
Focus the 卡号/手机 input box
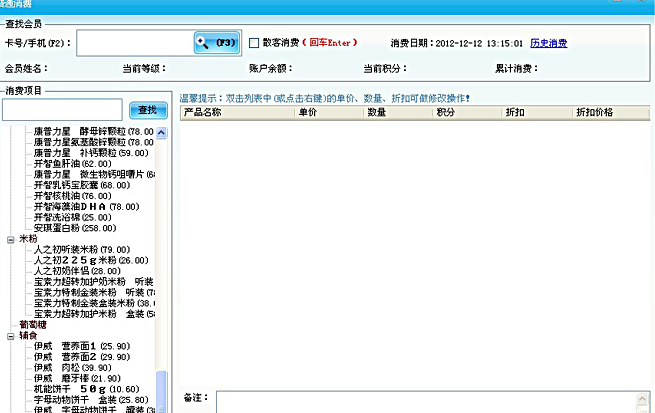tap(135, 43)
